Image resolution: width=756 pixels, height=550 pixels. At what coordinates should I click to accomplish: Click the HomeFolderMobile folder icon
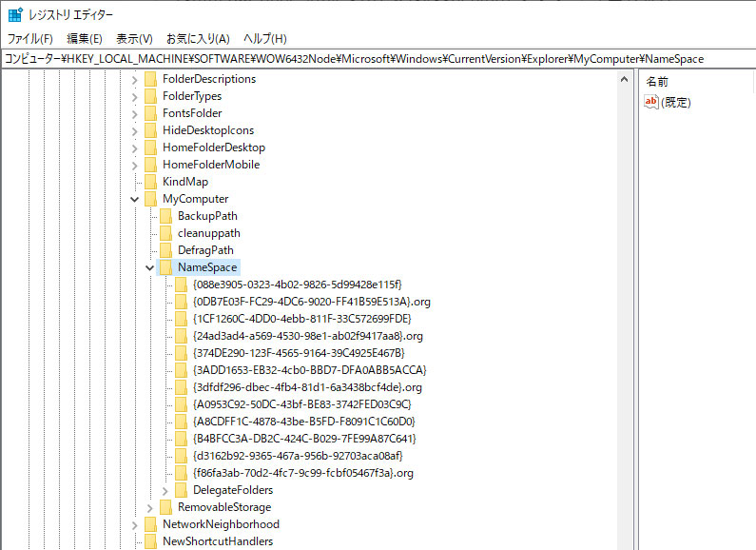pos(151,165)
